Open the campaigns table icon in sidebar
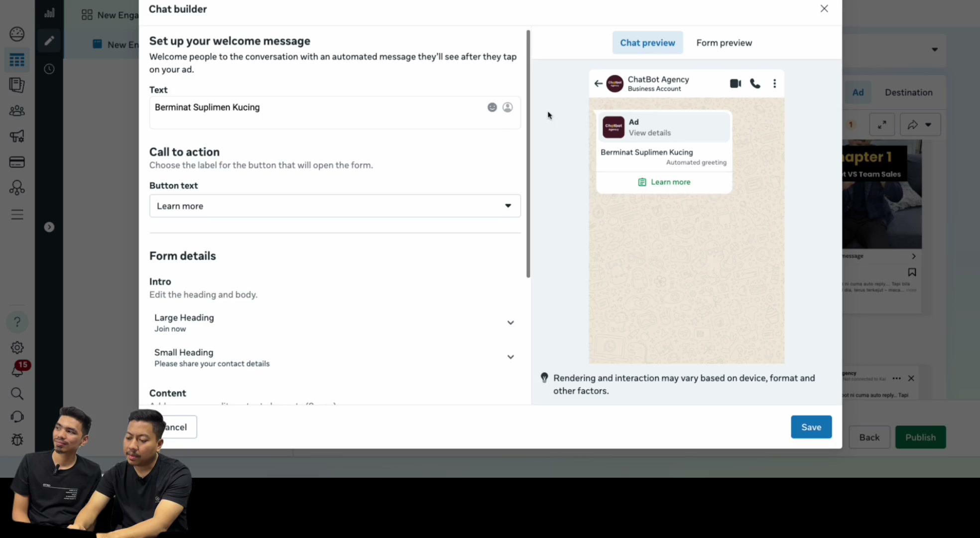This screenshot has height=538, width=980. pos(17,60)
